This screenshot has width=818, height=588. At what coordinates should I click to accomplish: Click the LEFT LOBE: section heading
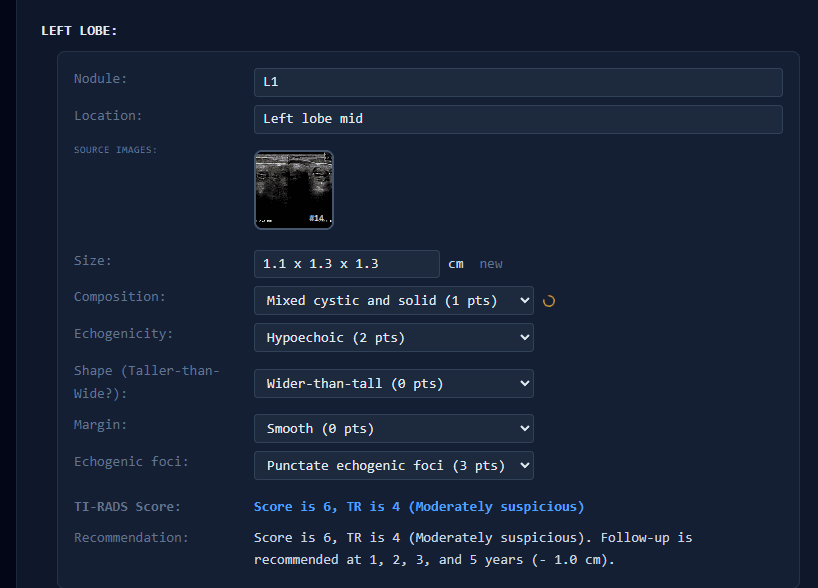tap(79, 31)
